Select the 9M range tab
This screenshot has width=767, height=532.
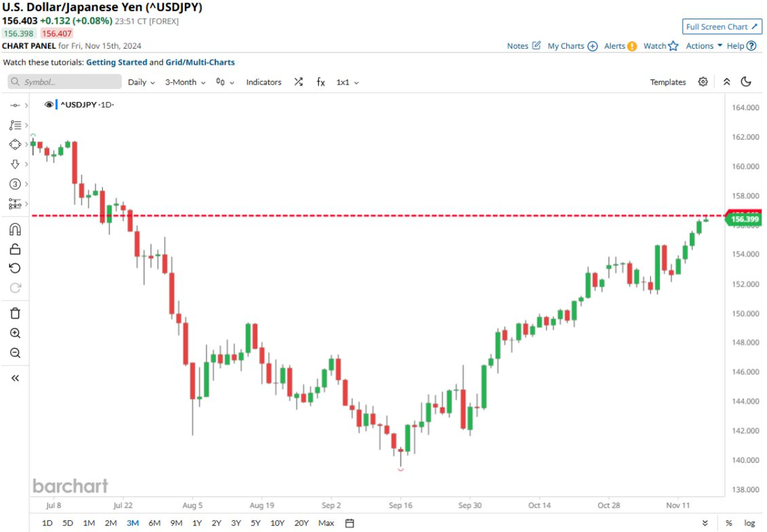(176, 523)
